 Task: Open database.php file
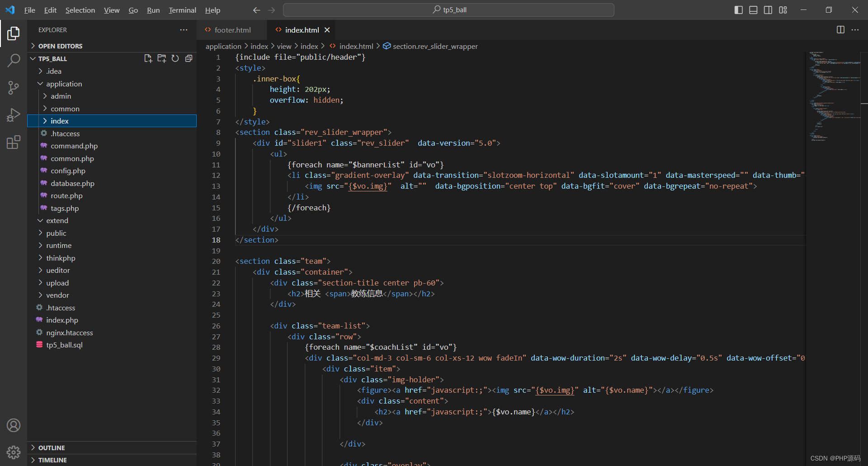point(72,183)
